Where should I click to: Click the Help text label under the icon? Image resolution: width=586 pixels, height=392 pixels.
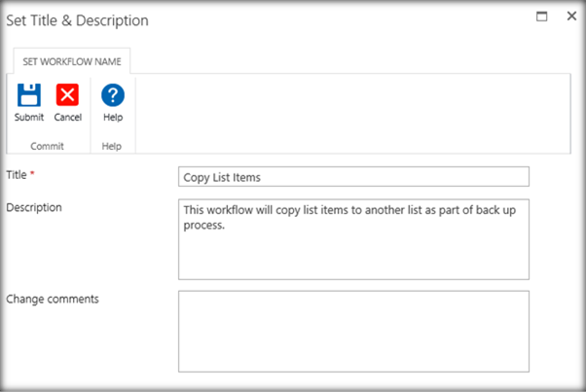(x=113, y=118)
